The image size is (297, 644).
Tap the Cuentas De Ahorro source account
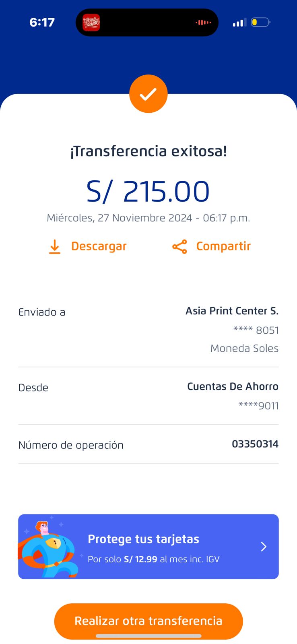233,386
